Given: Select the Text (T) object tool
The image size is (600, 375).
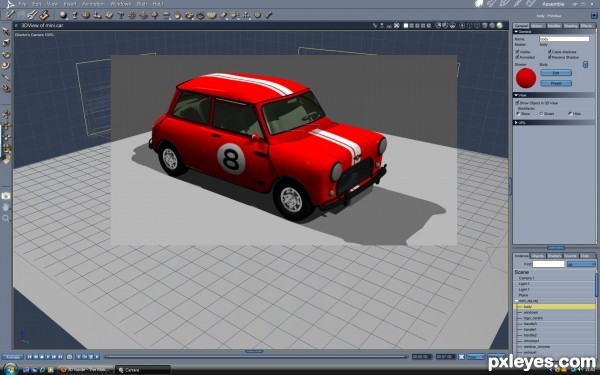Looking at the screenshot, I should [x=121, y=15].
